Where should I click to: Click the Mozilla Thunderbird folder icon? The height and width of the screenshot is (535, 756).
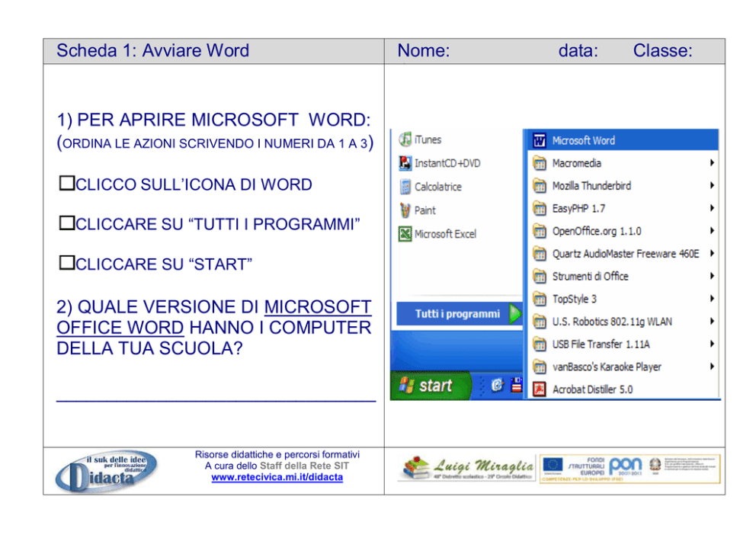click(x=539, y=185)
